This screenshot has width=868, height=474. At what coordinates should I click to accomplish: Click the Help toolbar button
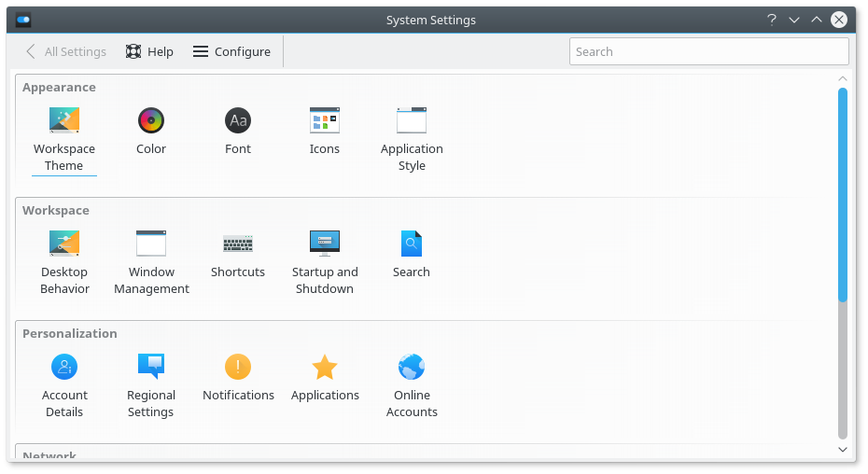coord(149,51)
